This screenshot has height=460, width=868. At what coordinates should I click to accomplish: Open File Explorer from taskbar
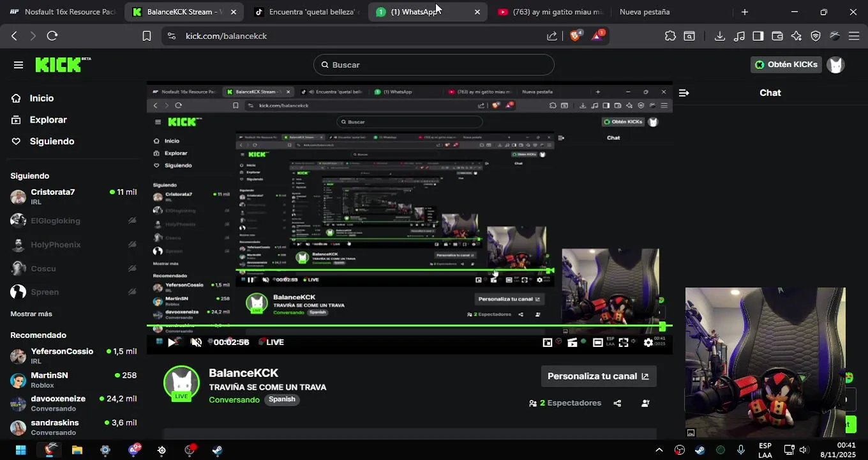pos(77,450)
